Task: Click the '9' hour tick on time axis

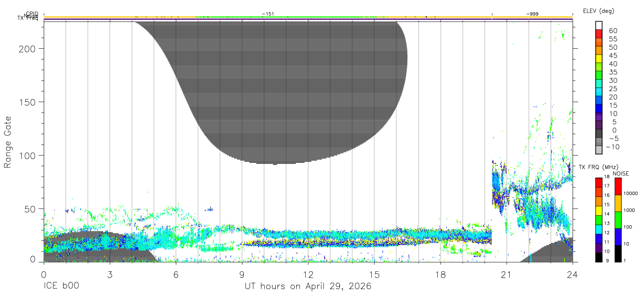Action: pyautogui.click(x=242, y=274)
